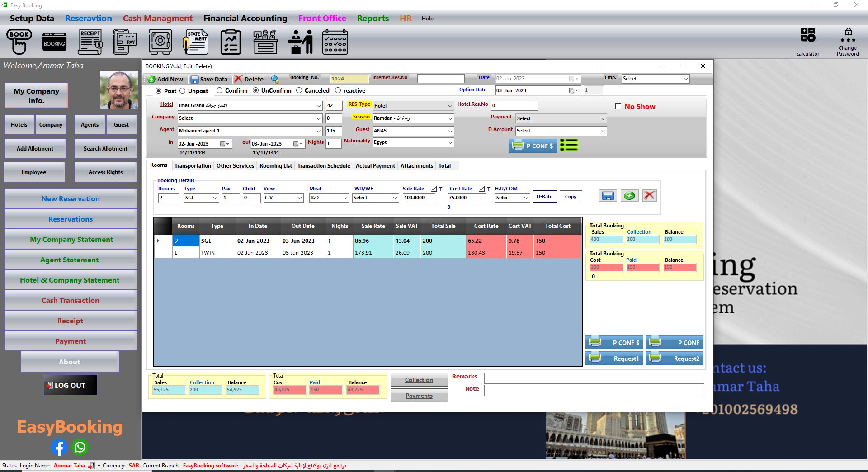Click the black BOOKING toolbar icon
This screenshot has height=472, width=868.
coord(54,42)
